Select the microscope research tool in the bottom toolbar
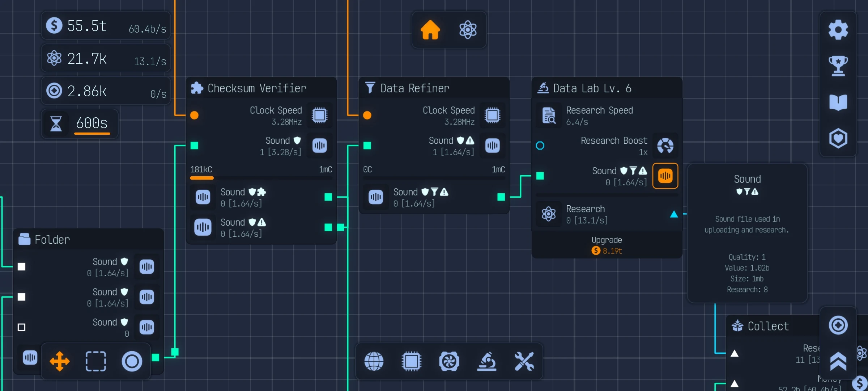The height and width of the screenshot is (391, 868). (487, 361)
